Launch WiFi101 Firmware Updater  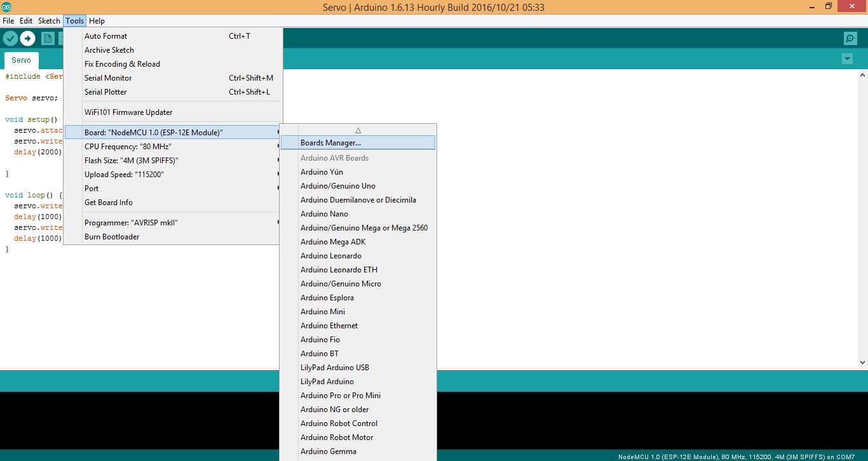(173, 112)
